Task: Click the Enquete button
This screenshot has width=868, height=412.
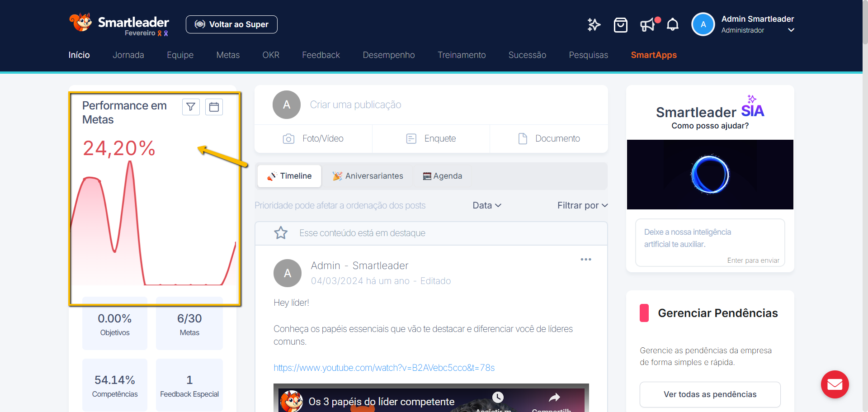Action: point(431,139)
